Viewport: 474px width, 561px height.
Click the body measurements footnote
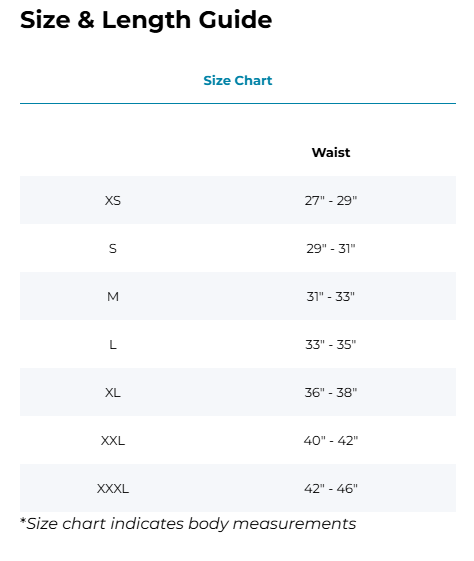pos(188,524)
